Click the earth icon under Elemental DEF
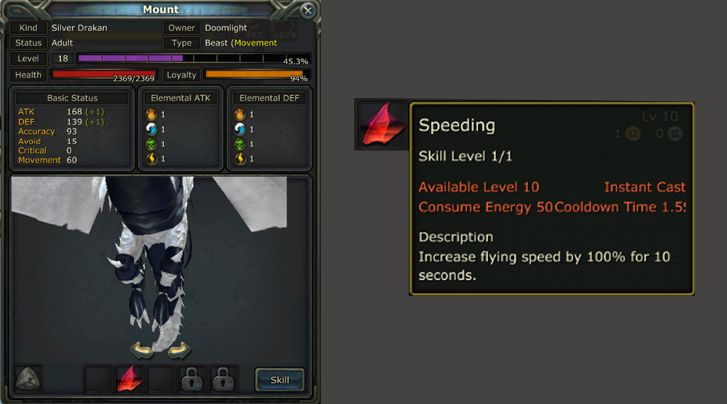727x404 pixels. tap(240, 144)
